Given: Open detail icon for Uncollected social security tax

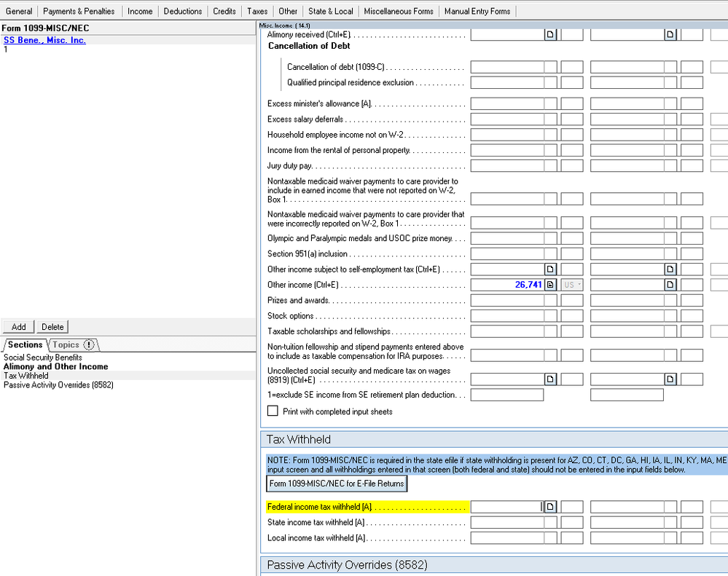Looking at the screenshot, I should [x=550, y=379].
